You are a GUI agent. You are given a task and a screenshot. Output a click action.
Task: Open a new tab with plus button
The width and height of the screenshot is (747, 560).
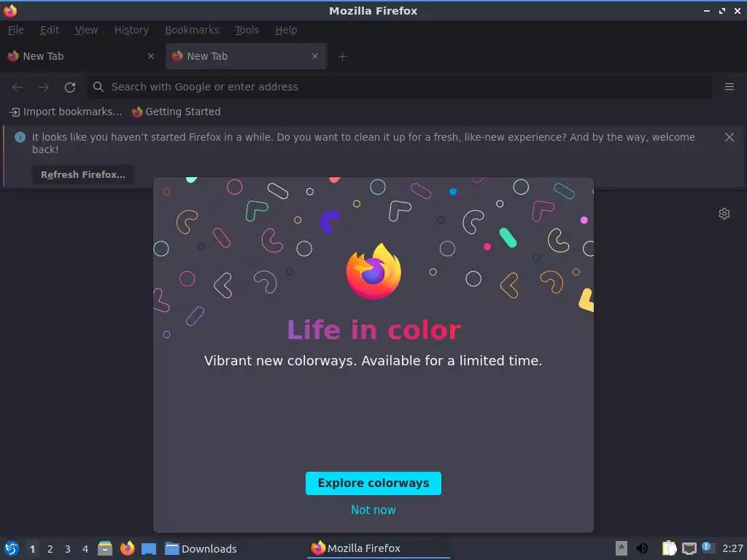click(x=343, y=57)
